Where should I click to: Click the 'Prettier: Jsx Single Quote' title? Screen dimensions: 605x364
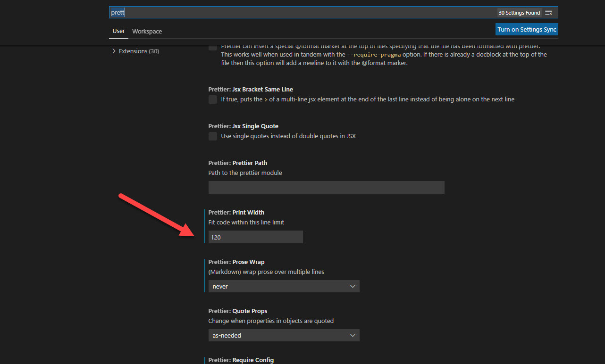point(244,126)
